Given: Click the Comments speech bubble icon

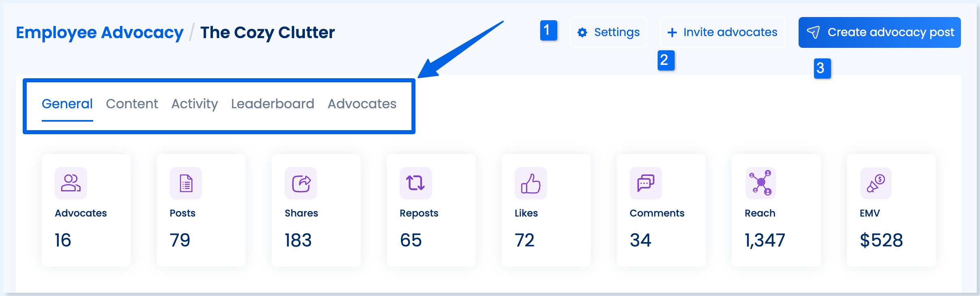Looking at the screenshot, I should [646, 183].
